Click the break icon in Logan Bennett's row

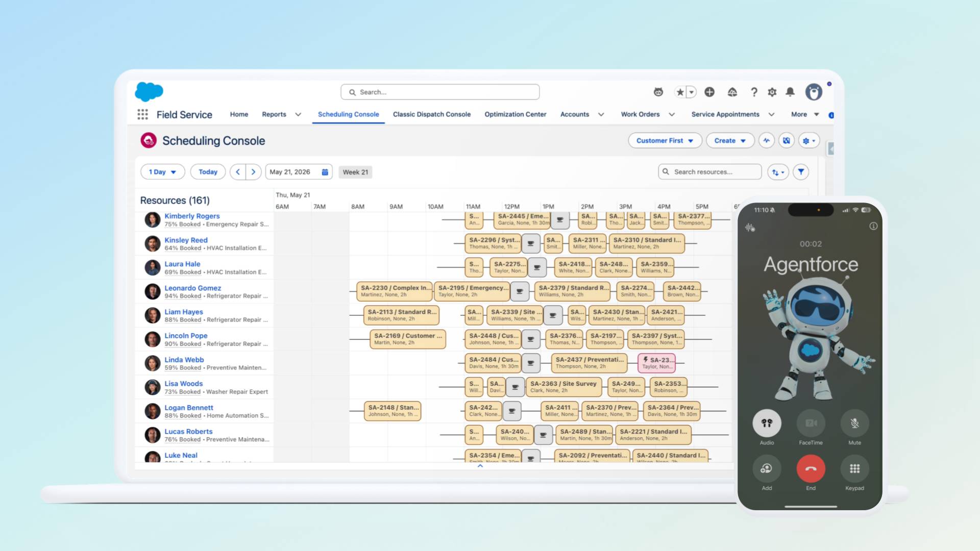pyautogui.click(x=512, y=411)
